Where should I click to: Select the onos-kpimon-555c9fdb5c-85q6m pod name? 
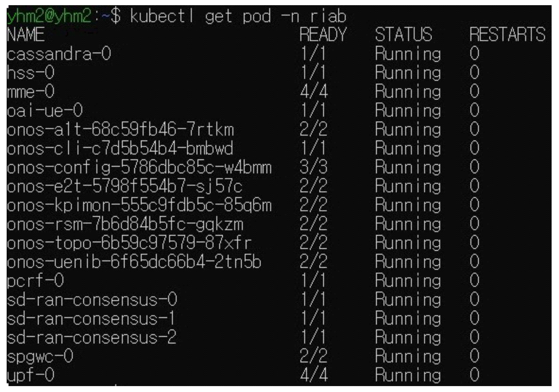coord(139,205)
